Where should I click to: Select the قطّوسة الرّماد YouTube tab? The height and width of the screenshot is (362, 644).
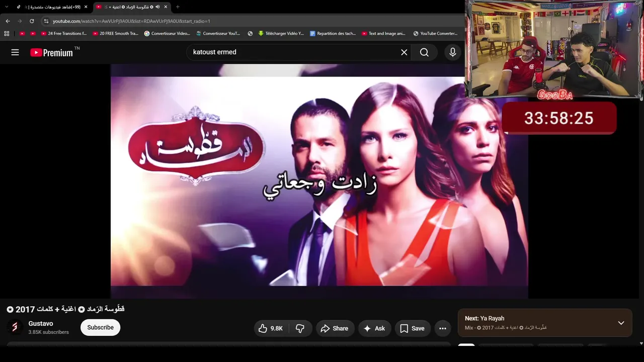pos(132,7)
